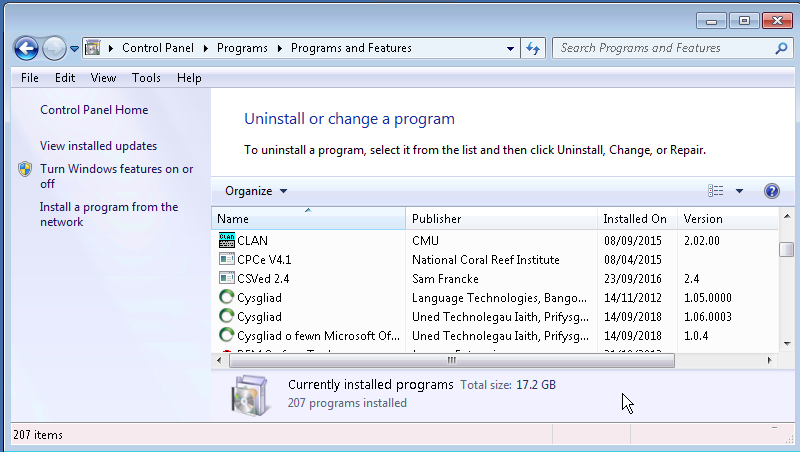Viewport: 800px width, 452px height.
Task: Select Programs and Features breadcrumb segment
Action: (x=351, y=48)
